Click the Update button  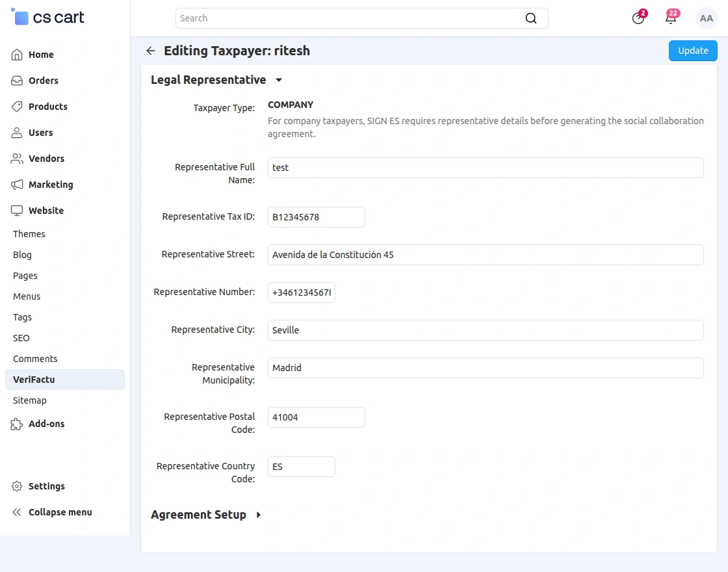tap(693, 51)
